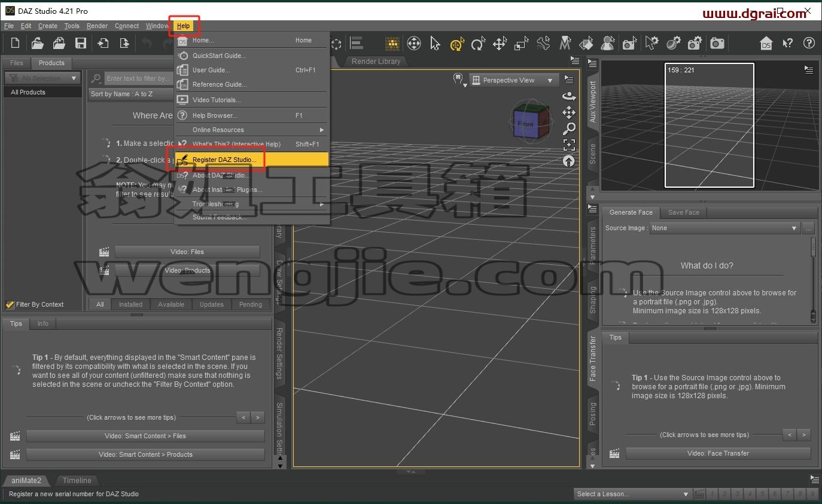Click the yellow grid Tool Settings icon
822x504 pixels.
point(392,44)
